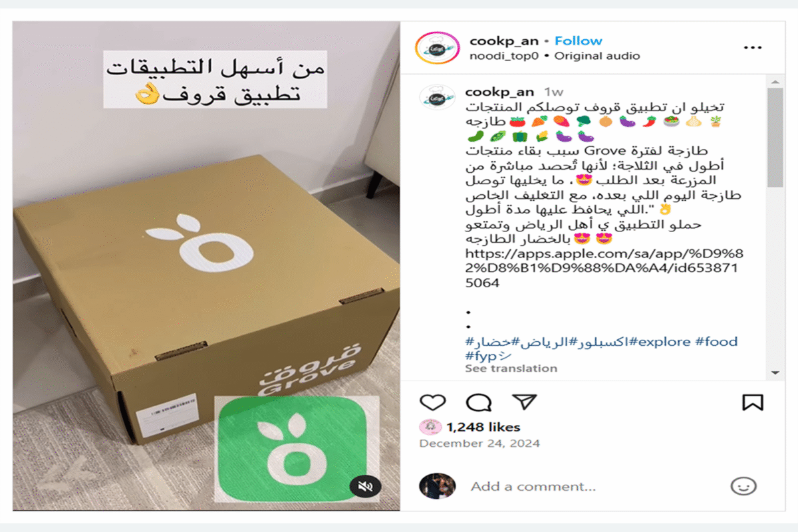Open cookp_an story ring profile picture
The width and height of the screenshot is (798, 532).
437,49
